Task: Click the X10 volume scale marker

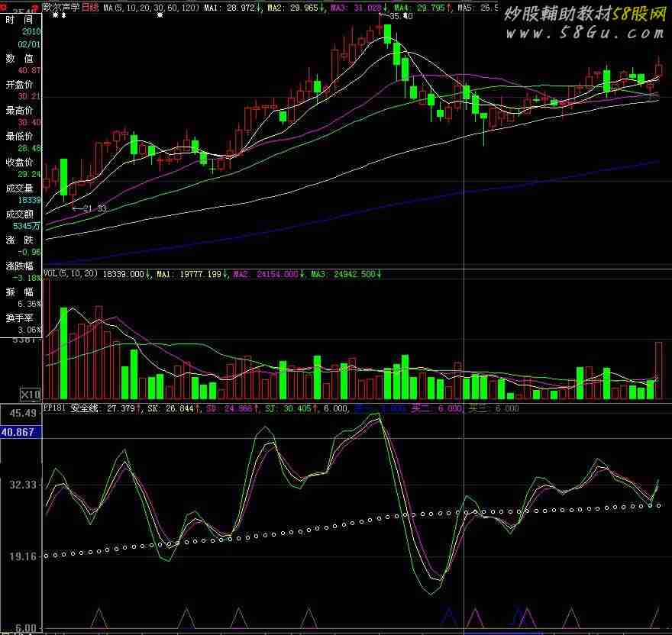Action: (x=31, y=394)
